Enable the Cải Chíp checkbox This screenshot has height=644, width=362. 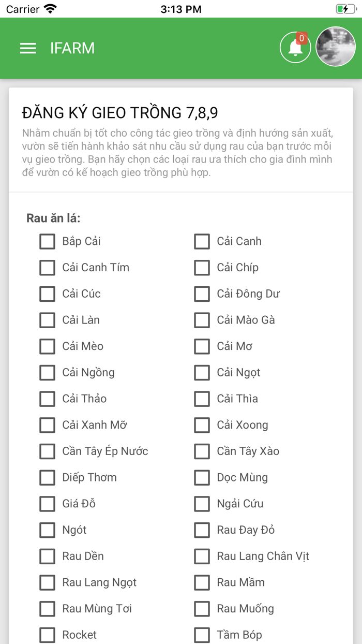pos(202,268)
